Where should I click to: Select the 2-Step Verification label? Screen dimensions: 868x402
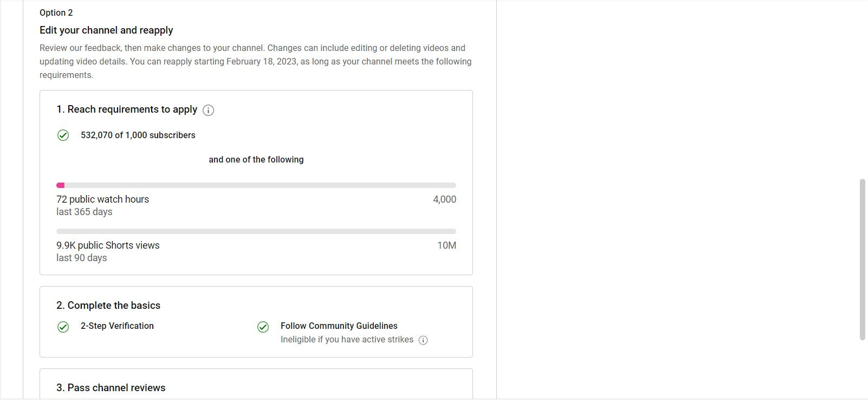click(117, 326)
